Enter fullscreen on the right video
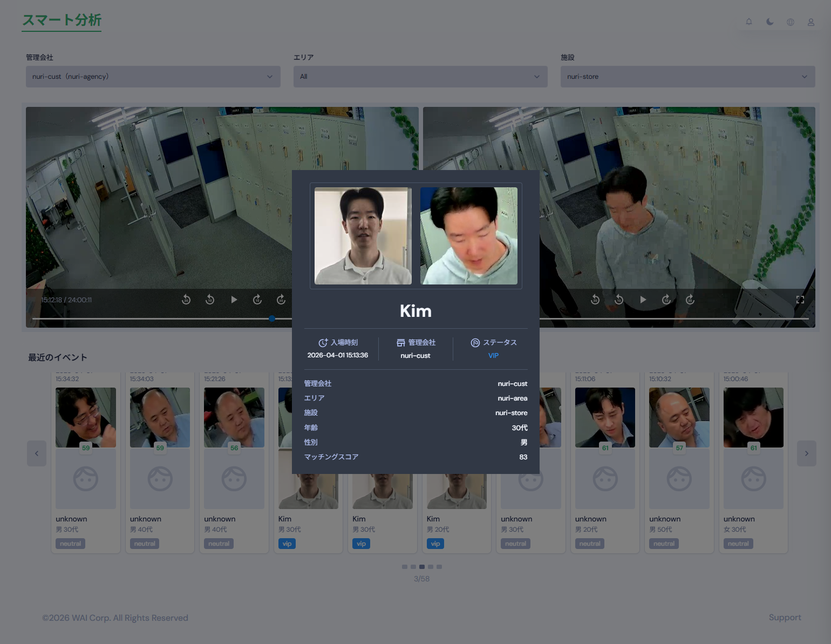The image size is (831, 644). pyautogui.click(x=800, y=300)
